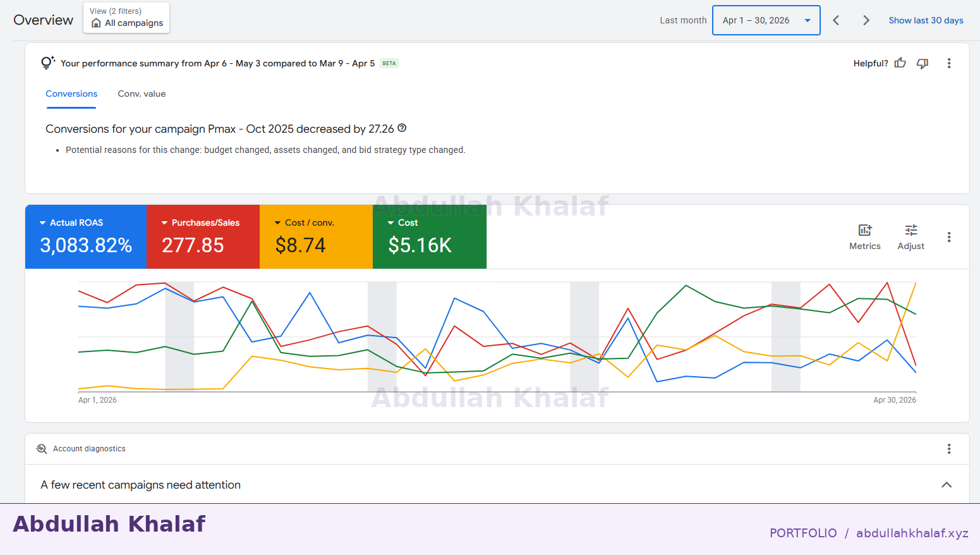Go to next date range arrow
The width and height of the screenshot is (980, 555).
pyautogui.click(x=866, y=20)
